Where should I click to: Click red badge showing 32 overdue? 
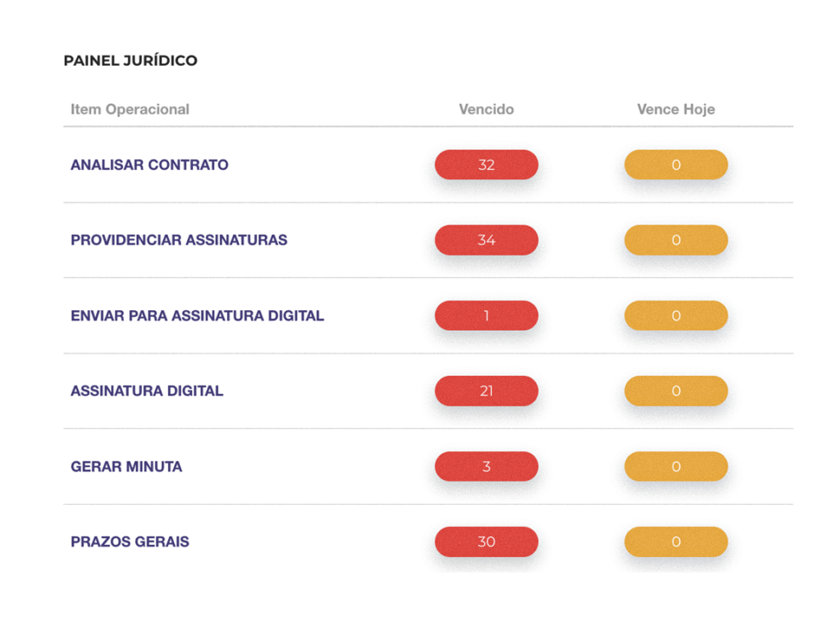pos(486,164)
